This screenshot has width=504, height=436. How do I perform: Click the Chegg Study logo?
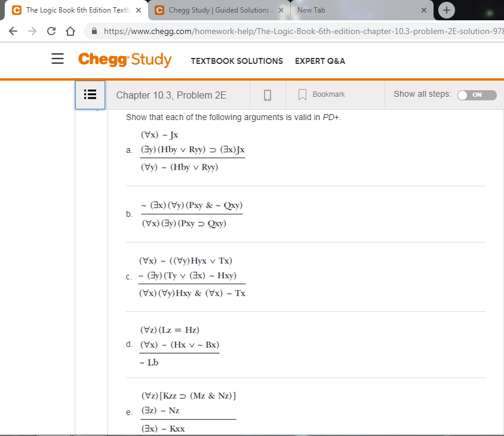(124, 60)
